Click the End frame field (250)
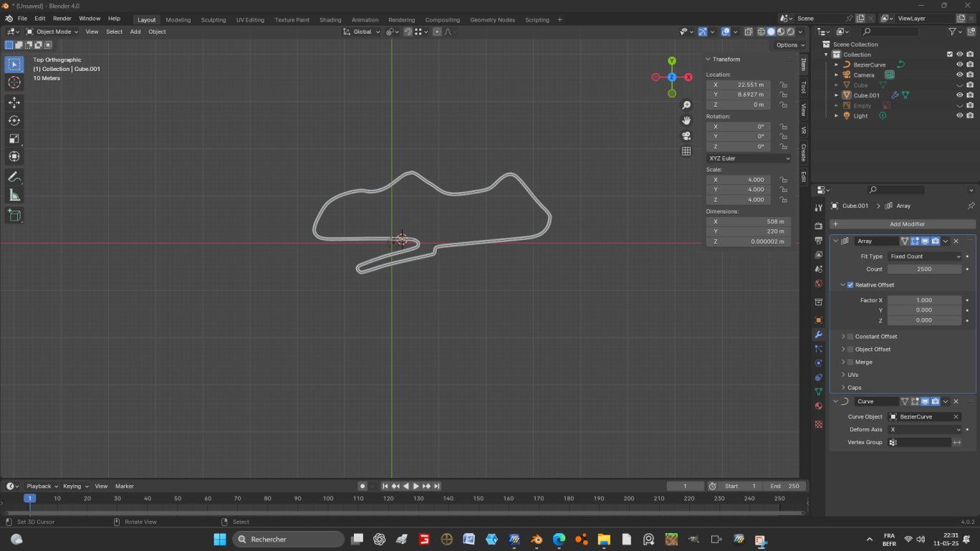The image size is (980, 551). tap(785, 487)
